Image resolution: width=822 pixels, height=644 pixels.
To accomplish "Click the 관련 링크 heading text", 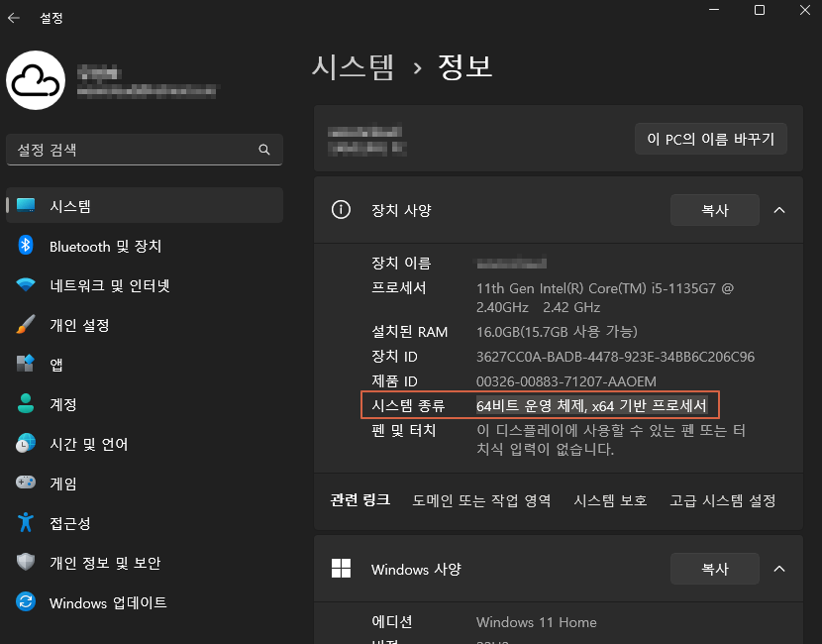I will click(360, 500).
